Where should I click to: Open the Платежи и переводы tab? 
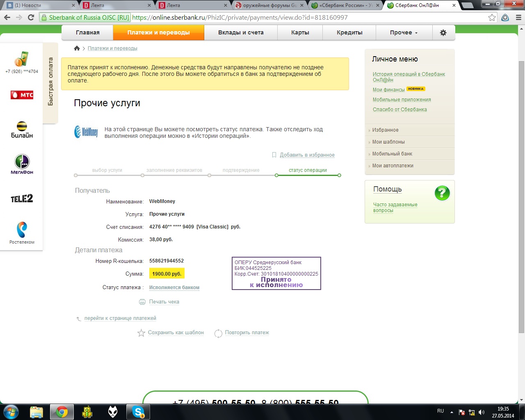(x=158, y=32)
